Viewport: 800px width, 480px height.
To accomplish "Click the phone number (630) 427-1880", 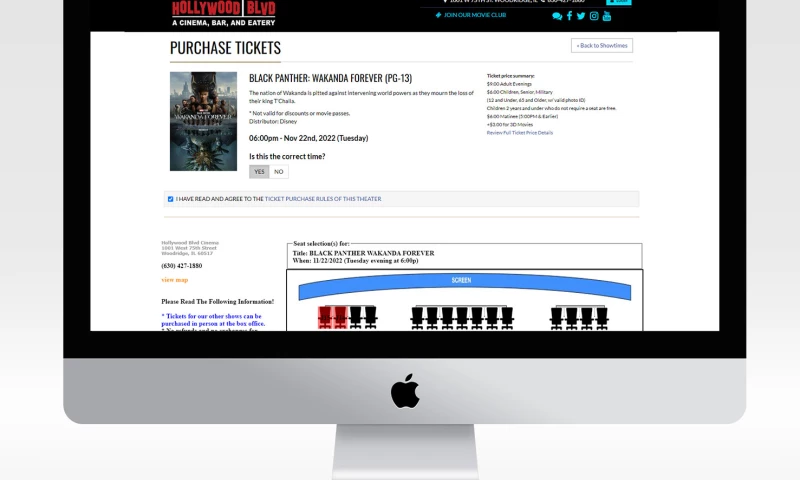I will tap(182, 266).
